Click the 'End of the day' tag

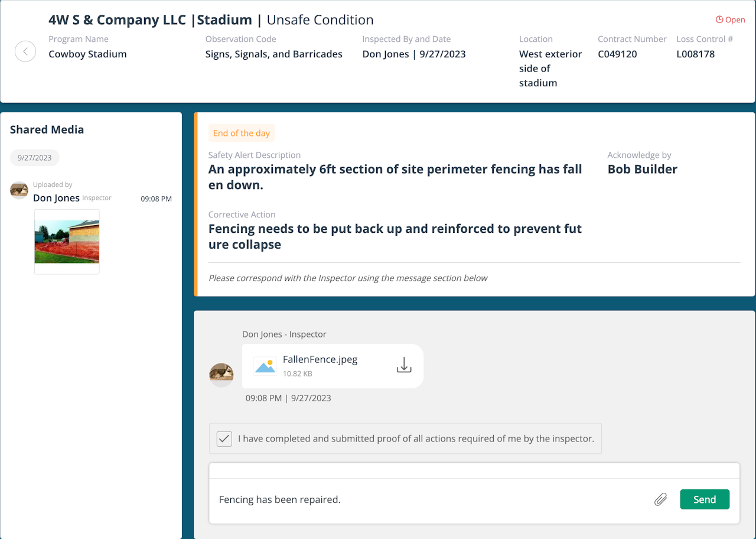242,133
